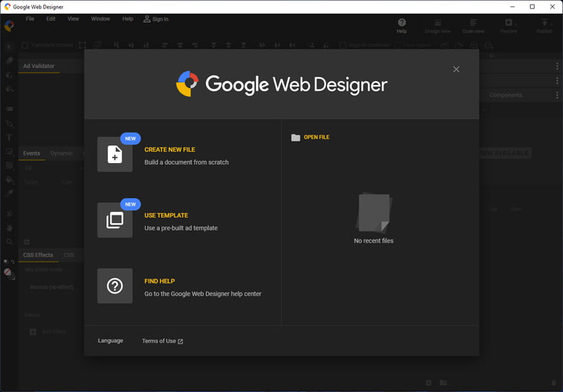The width and height of the screenshot is (563, 392).
Task: Switch to the Dynamic tab
Action: [x=62, y=153]
